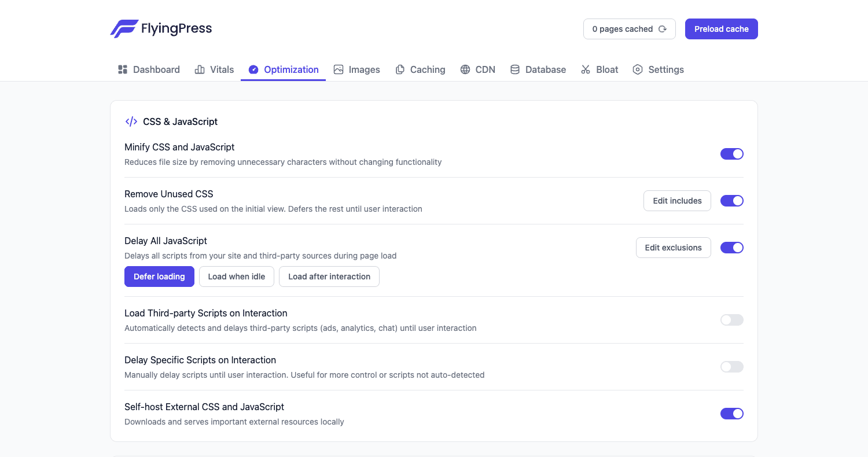This screenshot has width=868, height=457.
Task: Go to the Images tab
Action: pos(356,69)
